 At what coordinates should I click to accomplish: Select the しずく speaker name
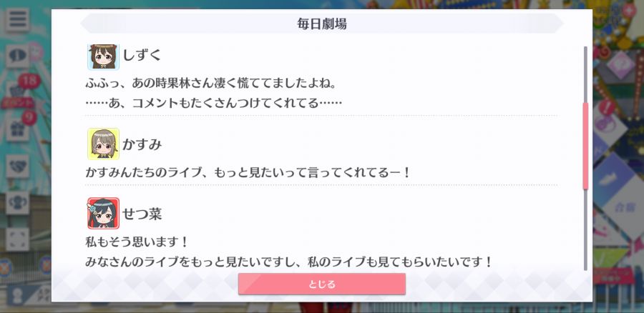pyautogui.click(x=142, y=55)
